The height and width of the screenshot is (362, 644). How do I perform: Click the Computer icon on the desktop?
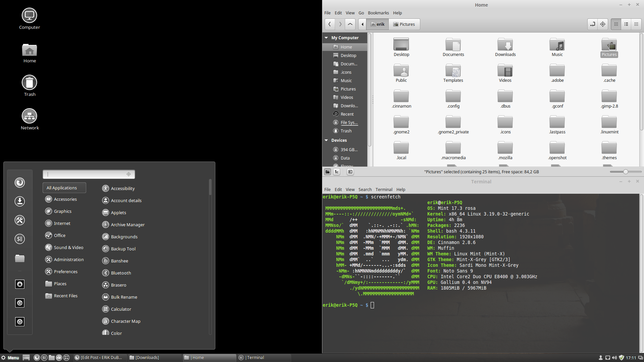click(29, 16)
